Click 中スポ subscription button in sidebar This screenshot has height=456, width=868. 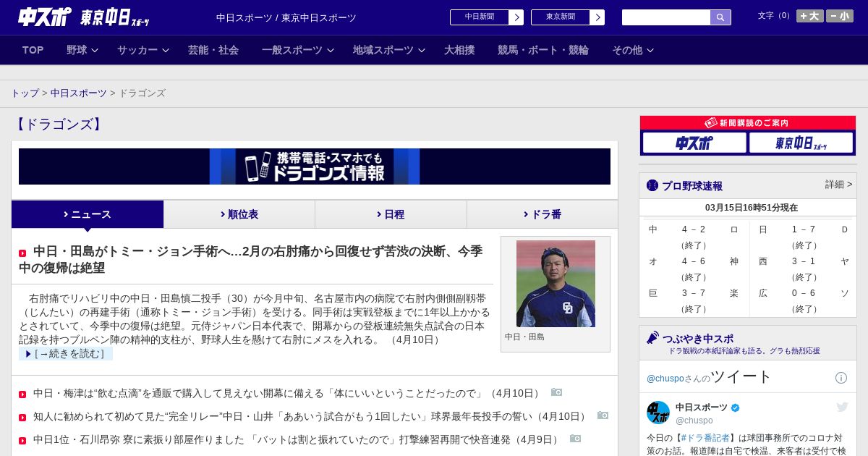694,143
